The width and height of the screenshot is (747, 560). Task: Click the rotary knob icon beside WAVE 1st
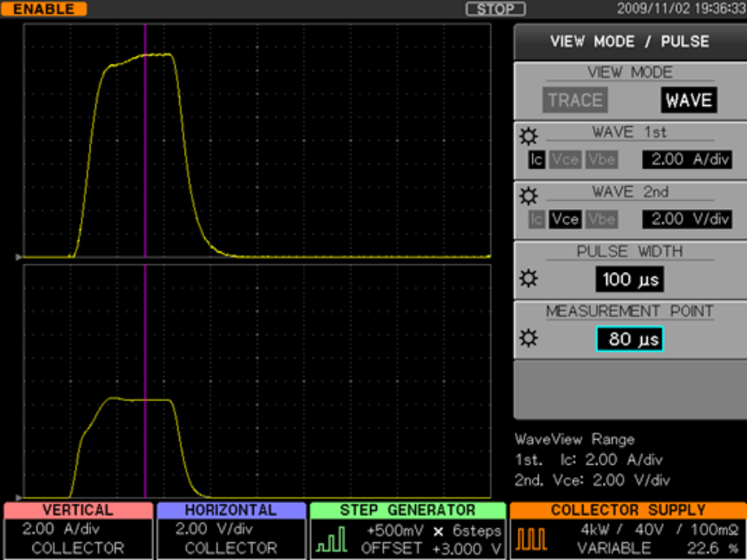tap(528, 136)
